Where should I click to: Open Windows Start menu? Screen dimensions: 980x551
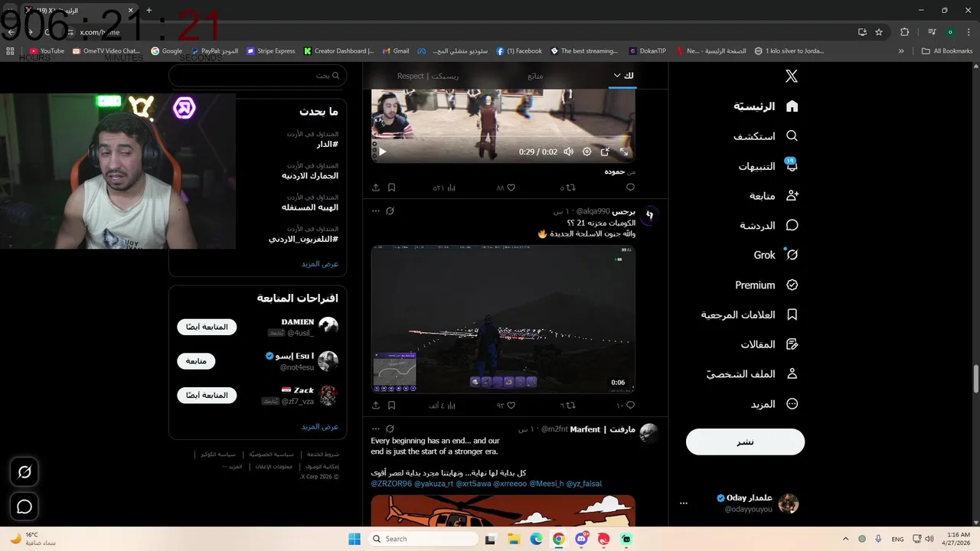[354, 539]
